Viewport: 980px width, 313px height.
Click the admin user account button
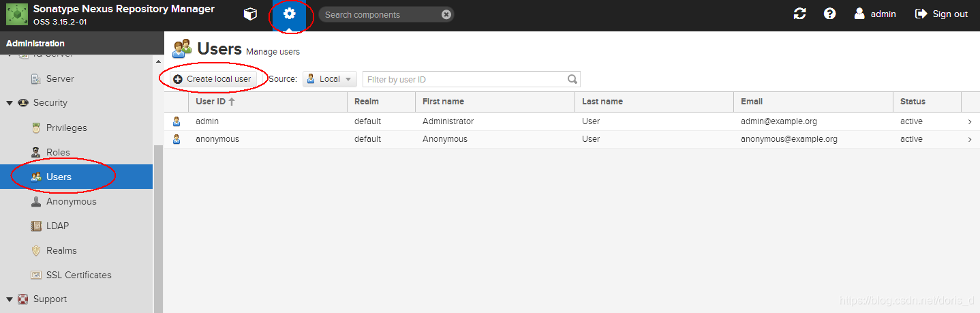(x=875, y=14)
